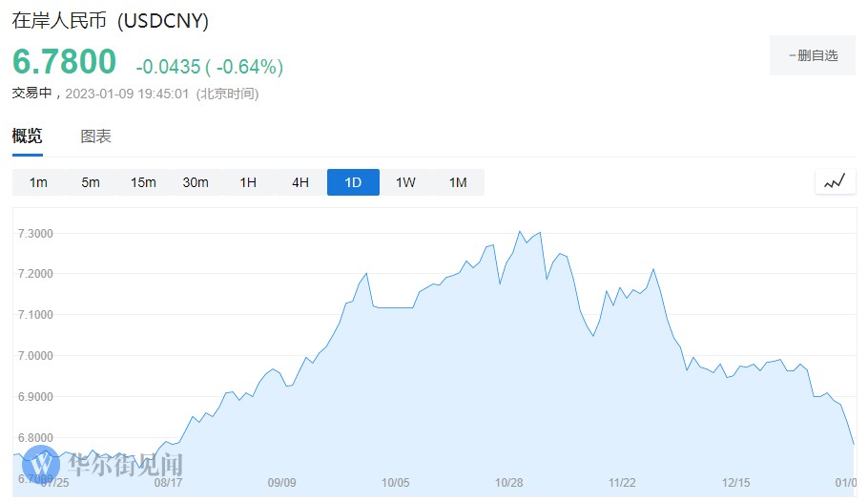Pick the 4H chart interval
Image resolution: width=868 pixels, height=503 pixels.
(x=300, y=182)
